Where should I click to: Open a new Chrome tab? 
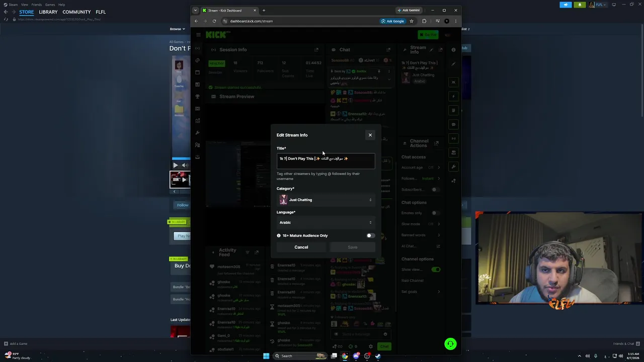point(264,10)
